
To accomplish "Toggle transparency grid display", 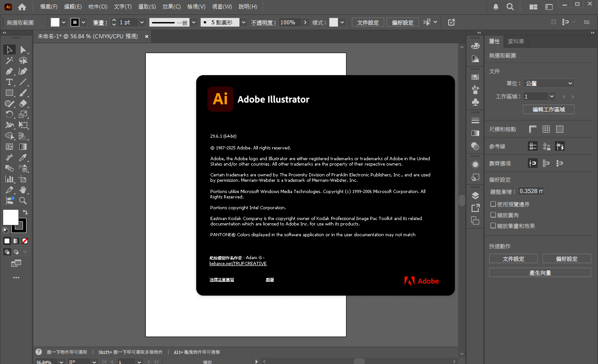I will [560, 129].
